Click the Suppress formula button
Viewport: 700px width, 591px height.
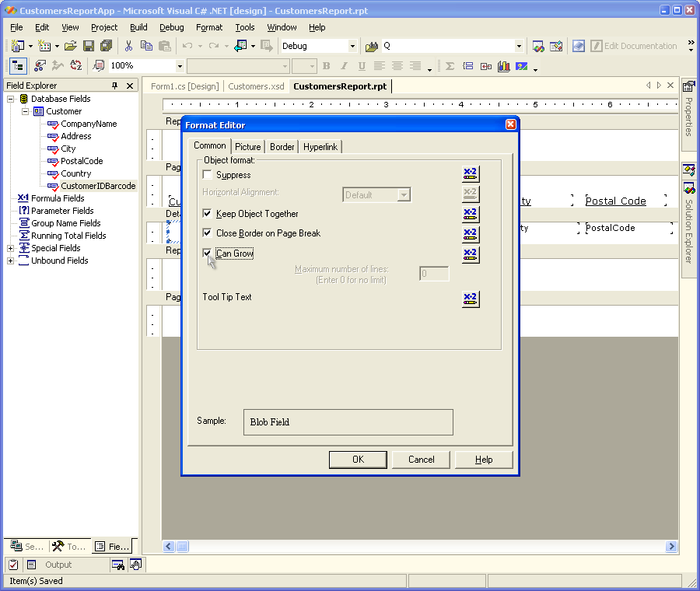470,174
